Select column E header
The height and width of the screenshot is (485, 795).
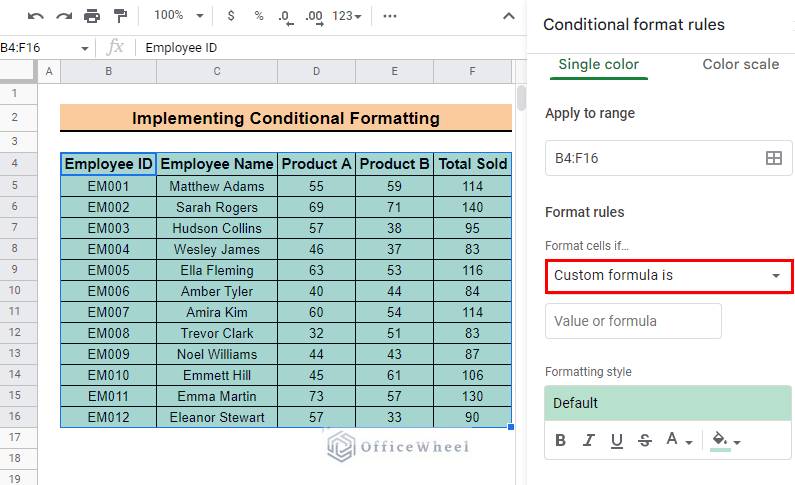pyautogui.click(x=394, y=71)
